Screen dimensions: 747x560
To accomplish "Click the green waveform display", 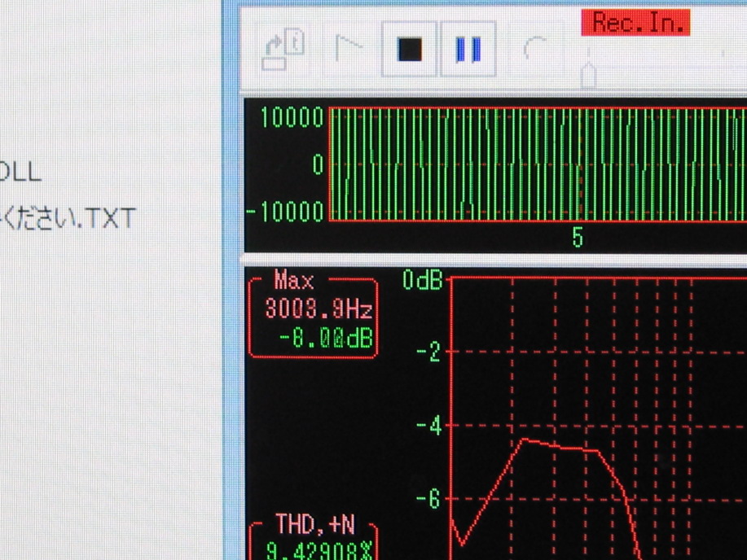I will [538, 164].
